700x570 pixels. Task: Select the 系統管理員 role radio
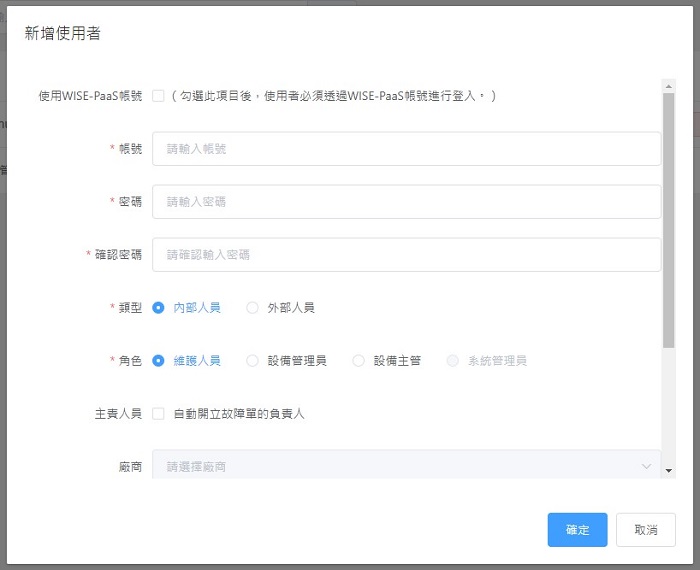[x=453, y=361]
